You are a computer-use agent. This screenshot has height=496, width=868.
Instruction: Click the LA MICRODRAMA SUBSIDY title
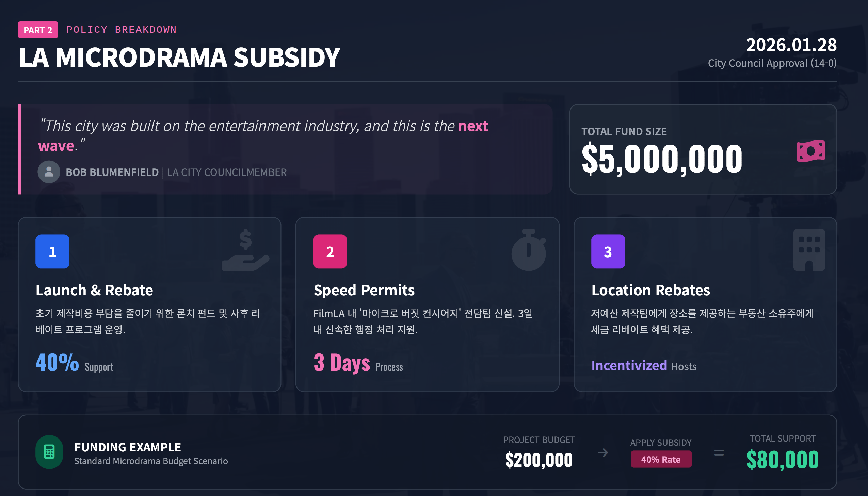[x=179, y=57]
